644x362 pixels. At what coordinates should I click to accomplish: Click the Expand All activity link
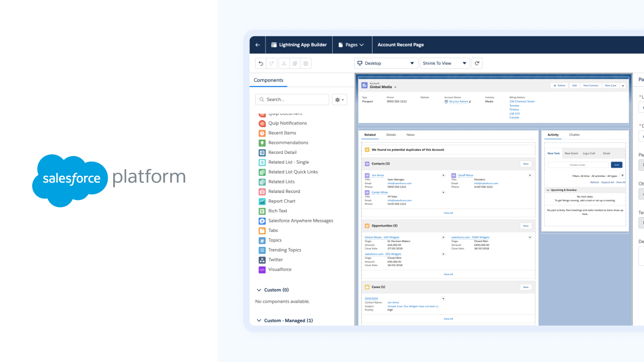(x=608, y=182)
